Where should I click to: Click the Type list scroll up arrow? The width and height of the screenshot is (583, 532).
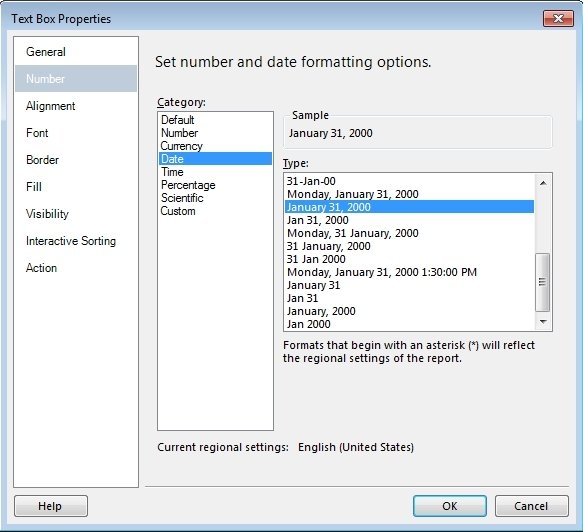pyautogui.click(x=543, y=183)
